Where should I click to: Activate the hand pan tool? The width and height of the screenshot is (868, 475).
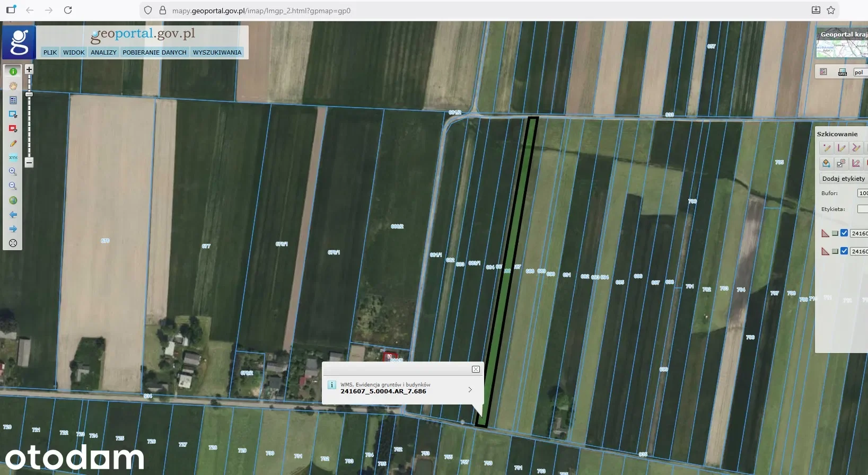pos(13,86)
